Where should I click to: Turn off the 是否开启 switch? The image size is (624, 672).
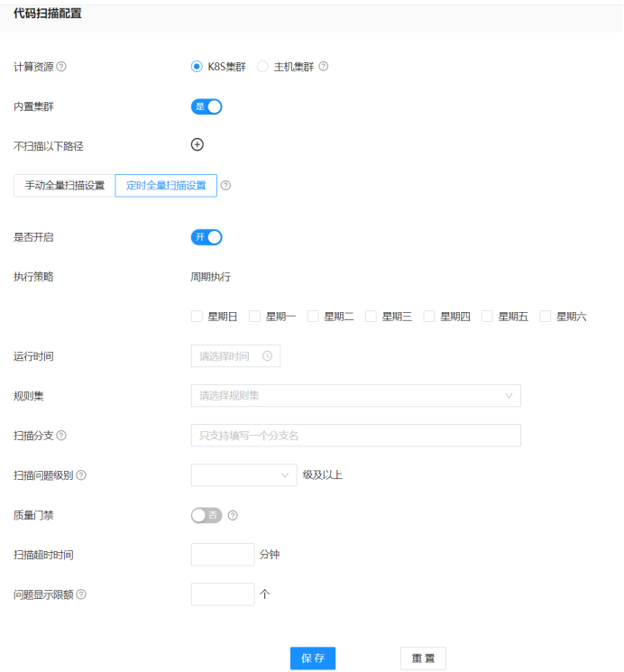pos(206,237)
